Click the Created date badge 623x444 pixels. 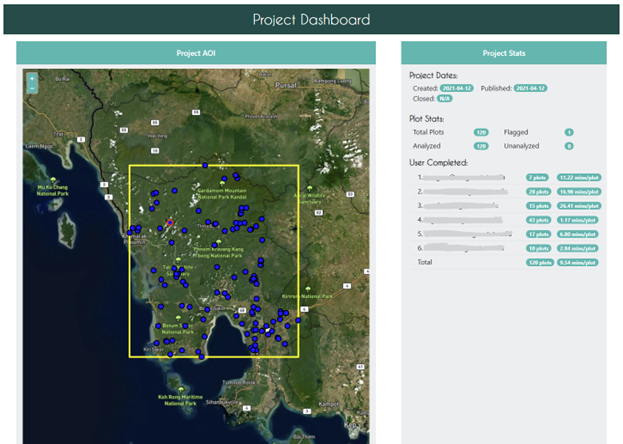tap(456, 89)
